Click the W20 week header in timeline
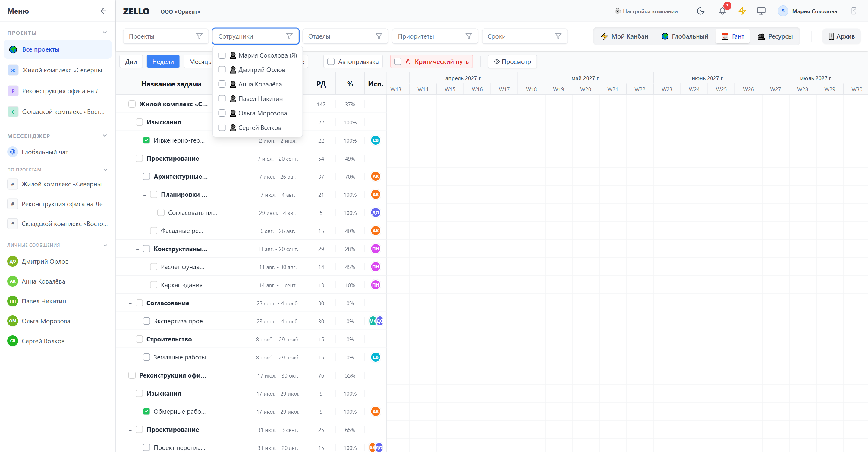The image size is (868, 452). (585, 89)
